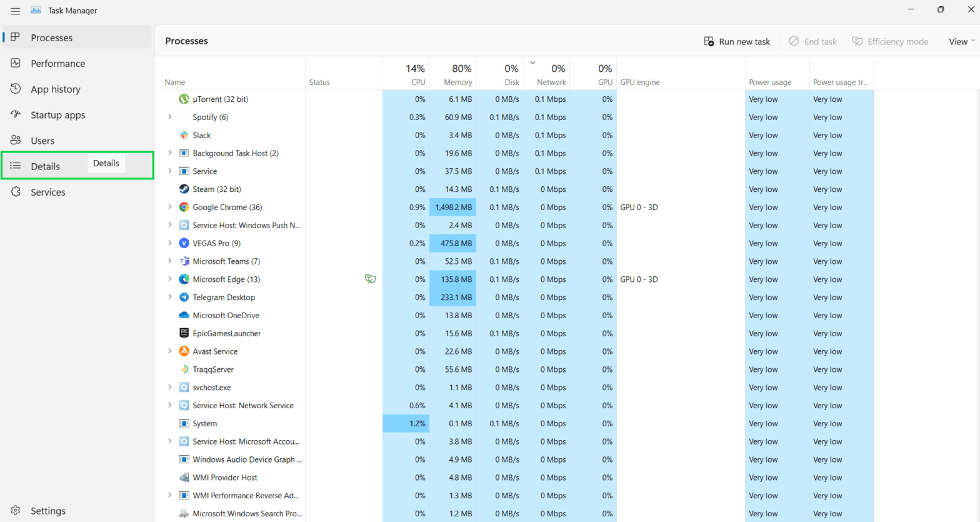980x522 pixels.
Task: Select the Telegram Desktop icon
Action: click(x=184, y=297)
